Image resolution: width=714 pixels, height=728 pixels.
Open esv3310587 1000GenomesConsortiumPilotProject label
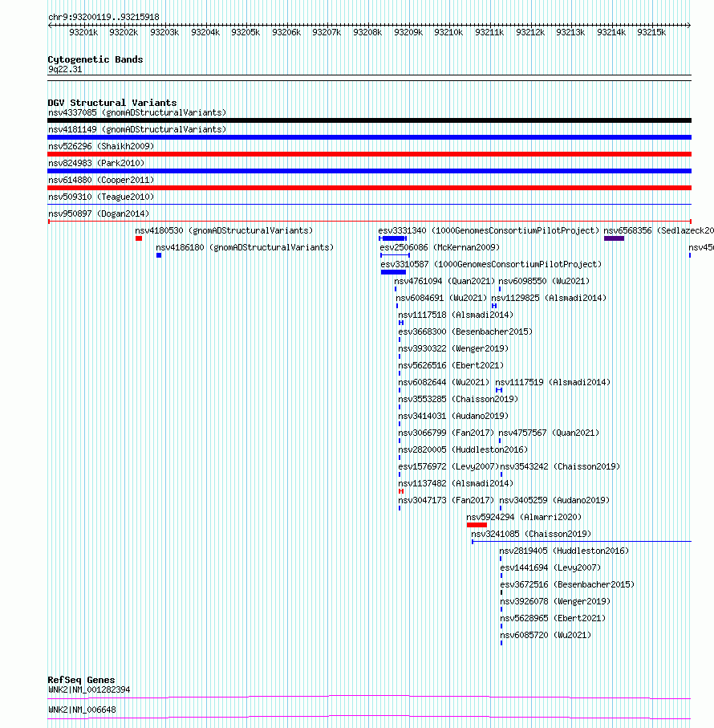click(x=491, y=264)
